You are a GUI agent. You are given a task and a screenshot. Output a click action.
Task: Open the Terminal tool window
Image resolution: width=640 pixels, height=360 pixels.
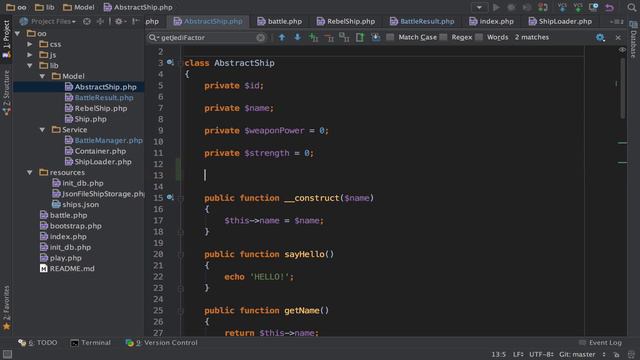[x=91, y=343]
